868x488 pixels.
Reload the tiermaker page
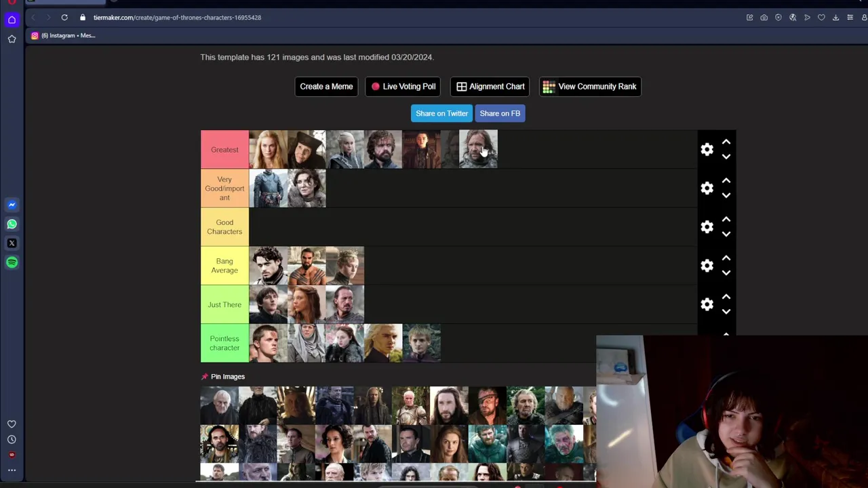coord(64,18)
